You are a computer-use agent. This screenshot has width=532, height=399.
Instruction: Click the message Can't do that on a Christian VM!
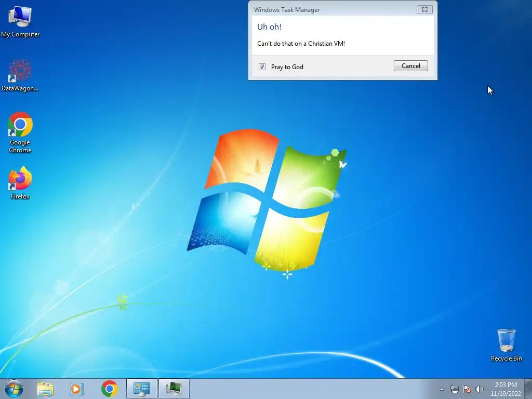(301, 44)
